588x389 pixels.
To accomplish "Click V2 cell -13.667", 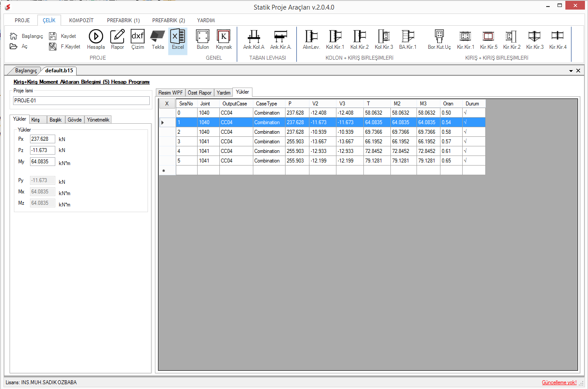I will click(x=323, y=142).
